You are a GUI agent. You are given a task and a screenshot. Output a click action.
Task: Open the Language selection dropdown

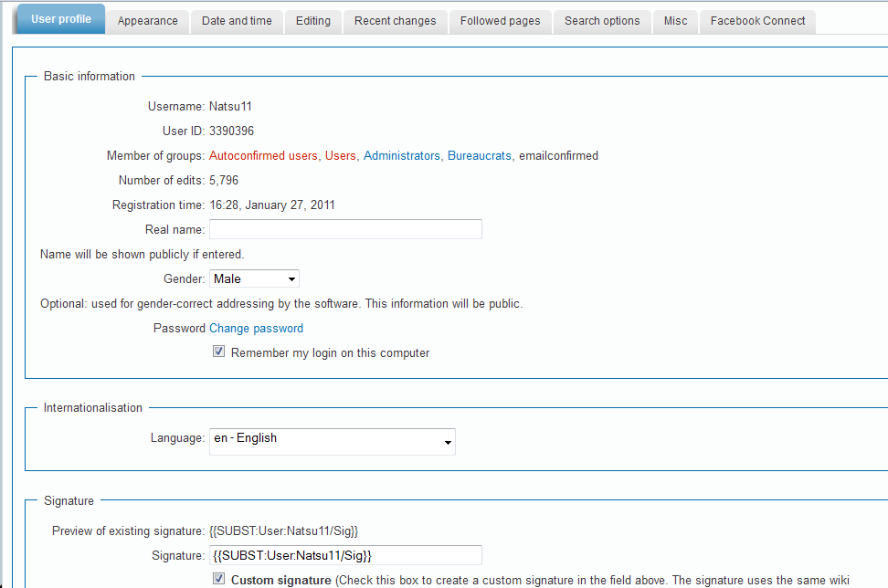(x=333, y=442)
